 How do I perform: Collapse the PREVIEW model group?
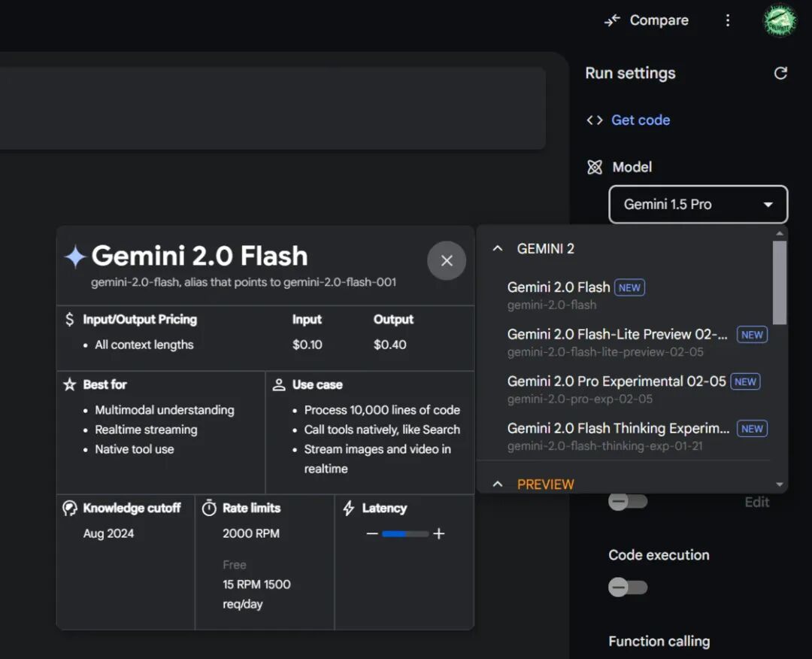pos(498,484)
